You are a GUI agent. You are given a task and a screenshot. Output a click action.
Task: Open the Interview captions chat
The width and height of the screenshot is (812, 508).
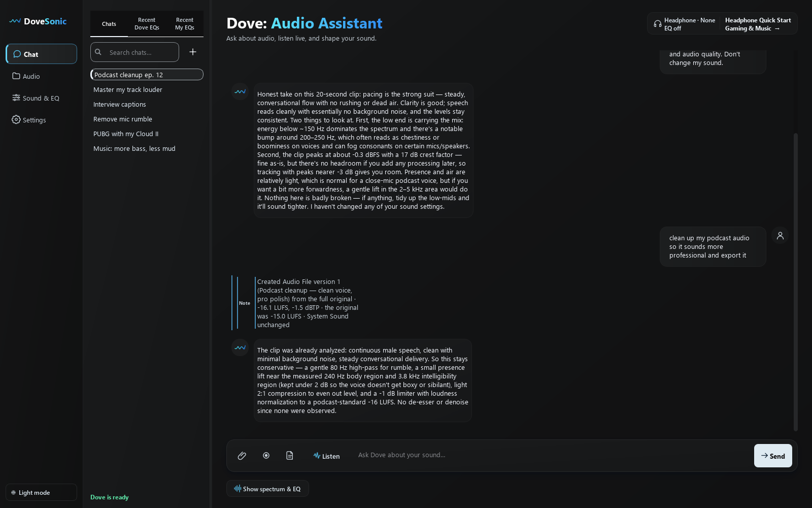[x=147, y=104]
